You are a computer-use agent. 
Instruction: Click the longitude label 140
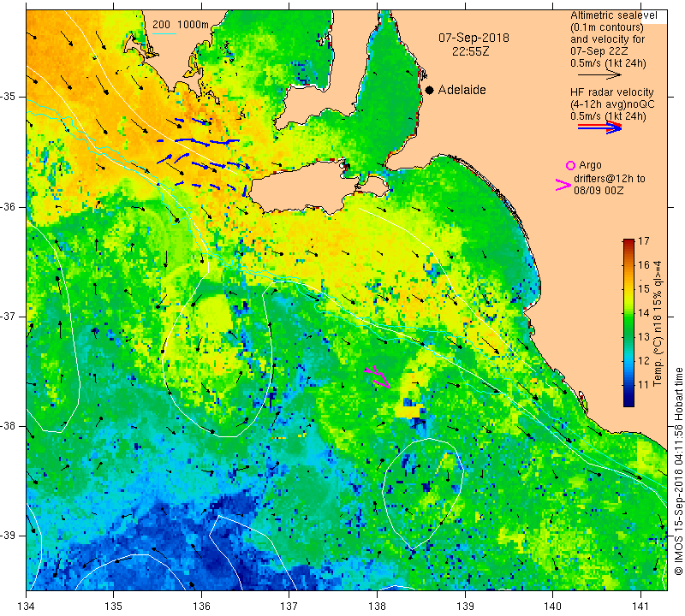(552, 606)
